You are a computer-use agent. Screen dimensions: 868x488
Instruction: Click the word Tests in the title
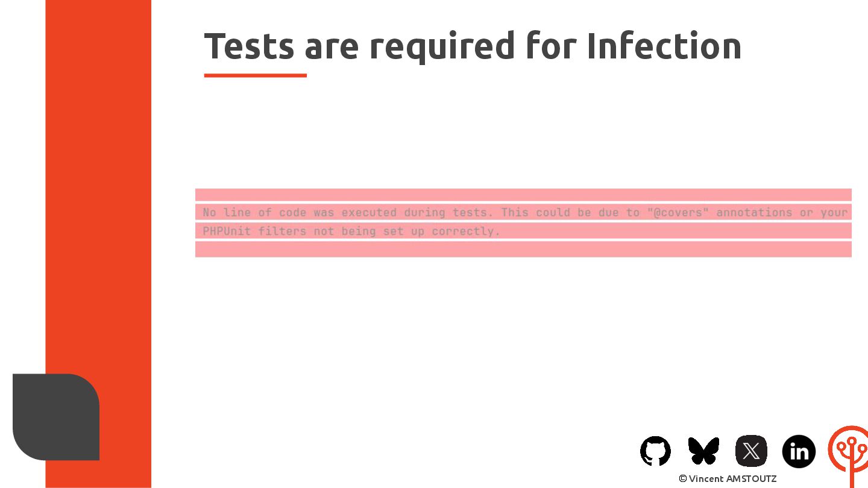click(x=249, y=46)
